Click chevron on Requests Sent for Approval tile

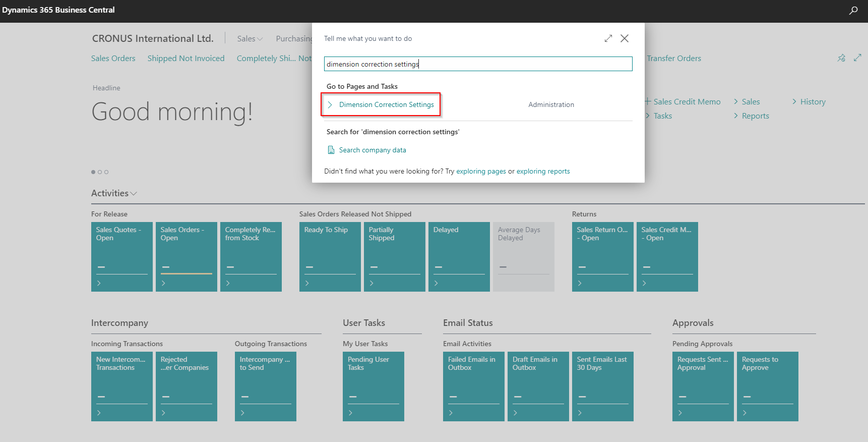coord(680,413)
